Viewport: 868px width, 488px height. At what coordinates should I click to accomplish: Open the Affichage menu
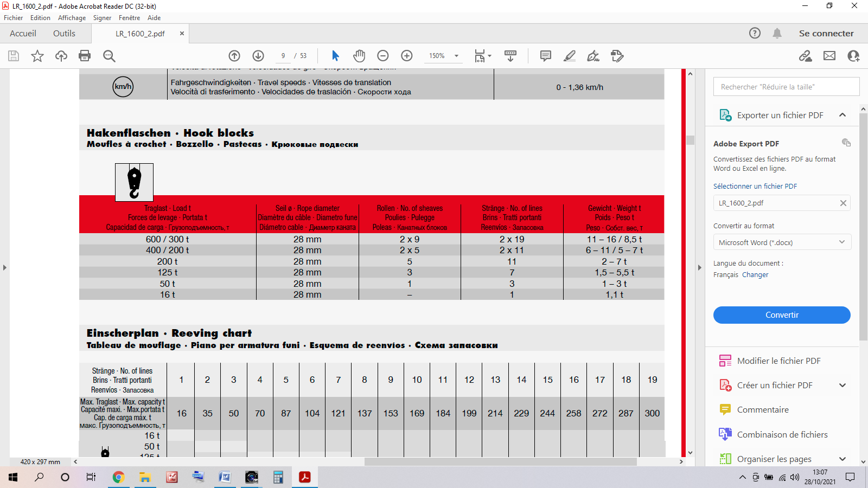(x=72, y=18)
